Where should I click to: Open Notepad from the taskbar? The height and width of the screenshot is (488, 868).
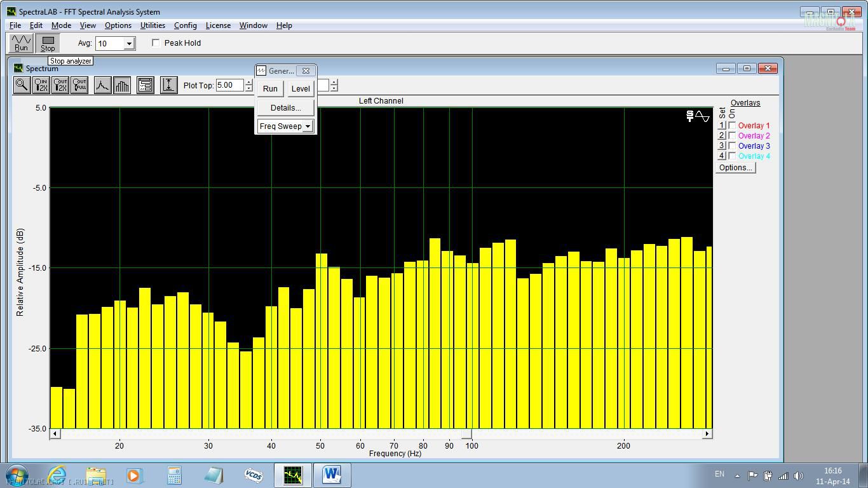click(214, 475)
